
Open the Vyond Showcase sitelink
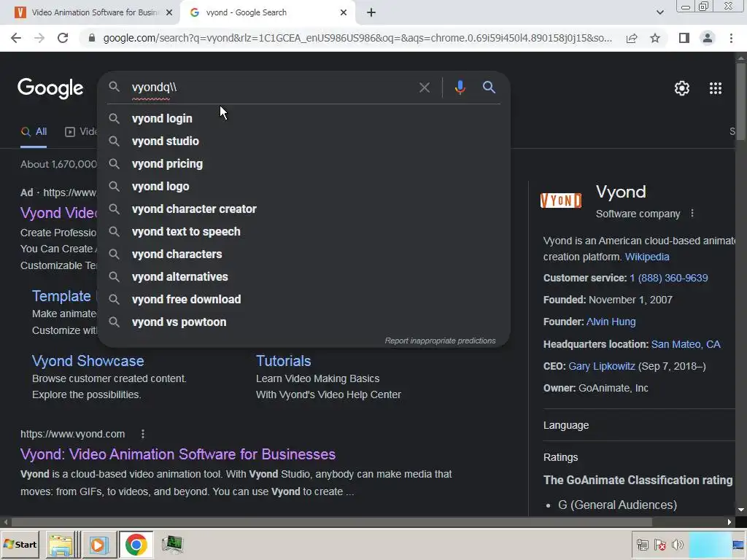(x=88, y=361)
